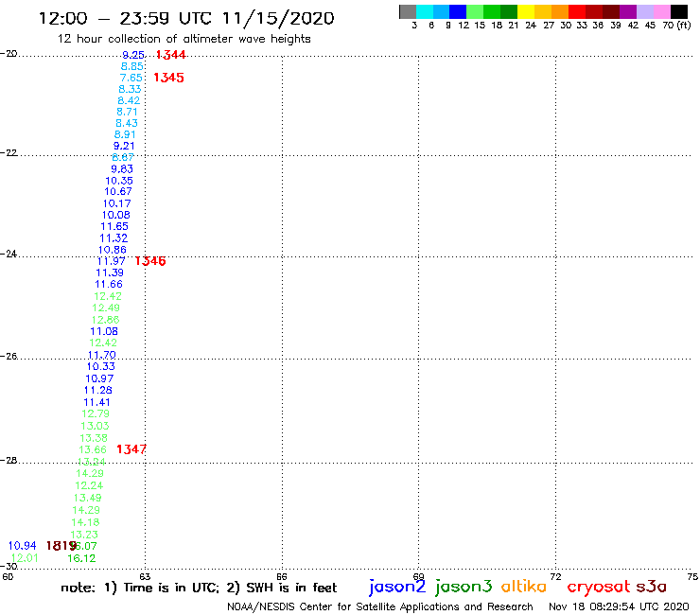This screenshot has width=700, height=615.
Task: Click the chart title with UTC date 11/15/2020
Action: [x=186, y=18]
